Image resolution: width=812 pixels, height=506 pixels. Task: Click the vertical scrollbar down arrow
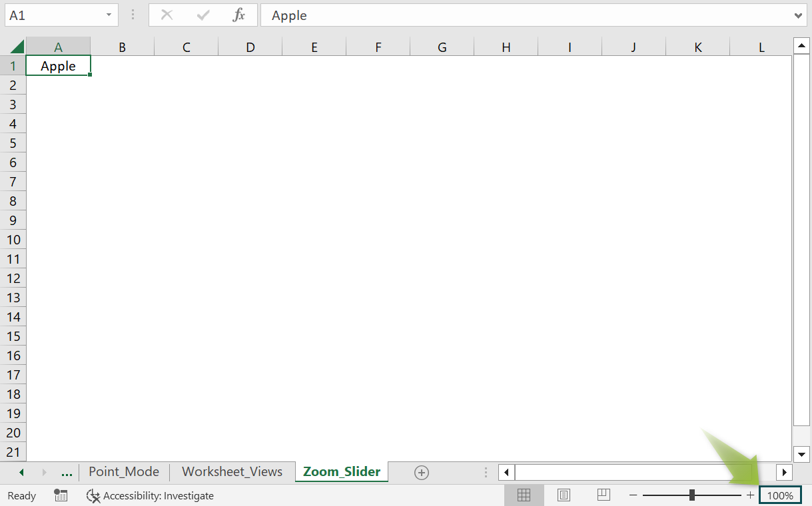pyautogui.click(x=801, y=454)
